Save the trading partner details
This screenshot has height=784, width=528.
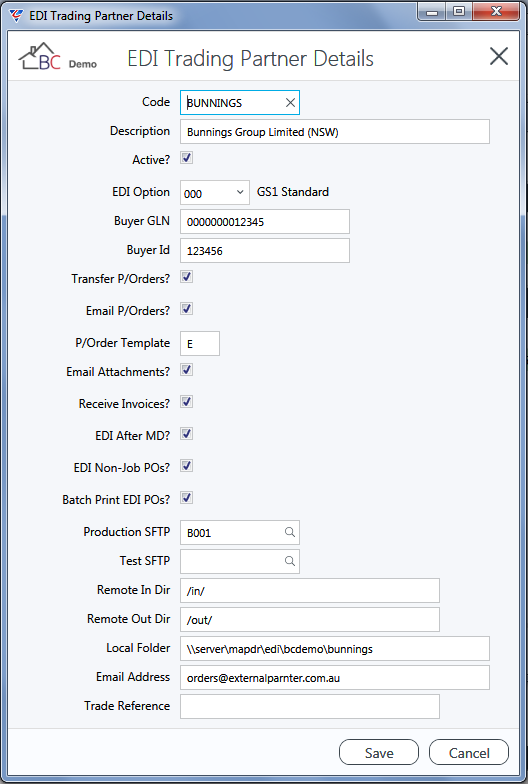378,752
